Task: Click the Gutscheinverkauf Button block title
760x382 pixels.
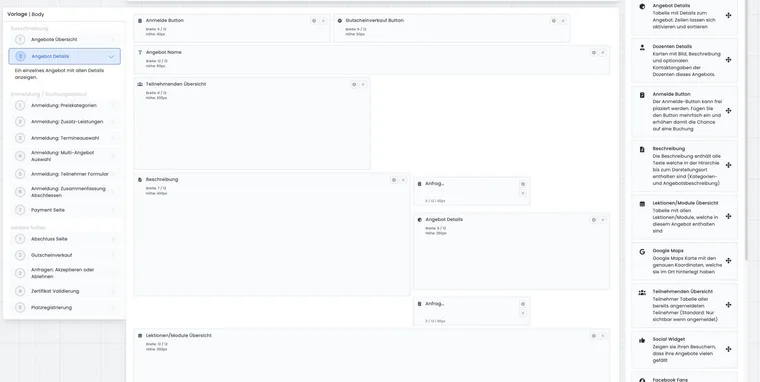Action: 374,21
